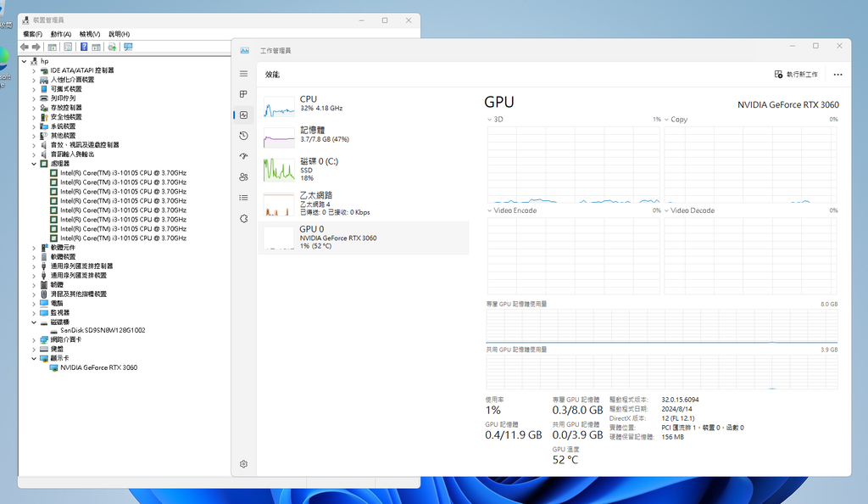Viewport: 868px width, 504px height.
Task: Select NVIDIA GeForce RTX 3060 in device tree
Action: (x=98, y=367)
